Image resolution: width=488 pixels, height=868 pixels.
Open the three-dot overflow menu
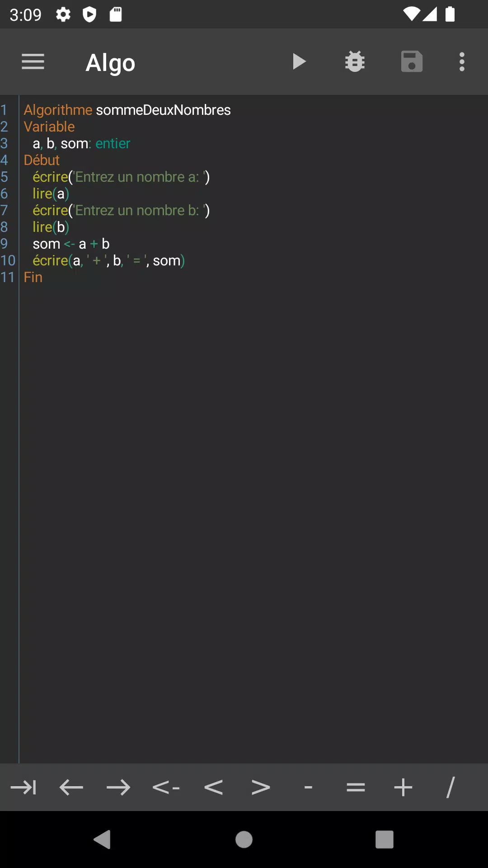click(462, 62)
